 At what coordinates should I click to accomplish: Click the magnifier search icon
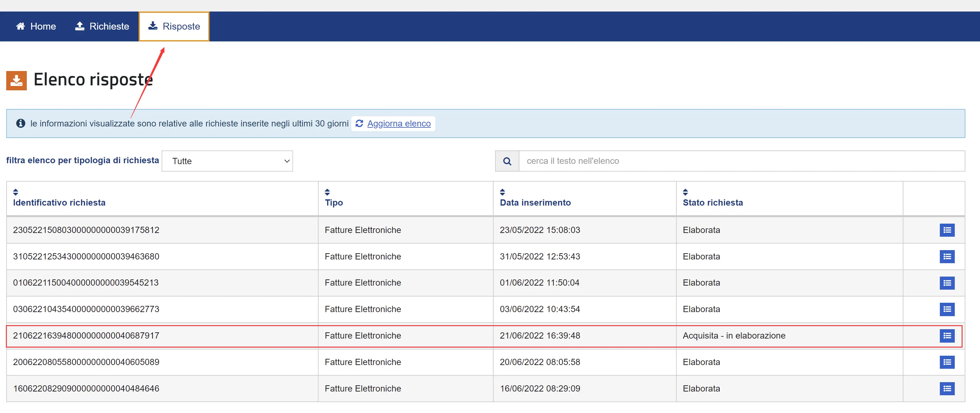(507, 161)
